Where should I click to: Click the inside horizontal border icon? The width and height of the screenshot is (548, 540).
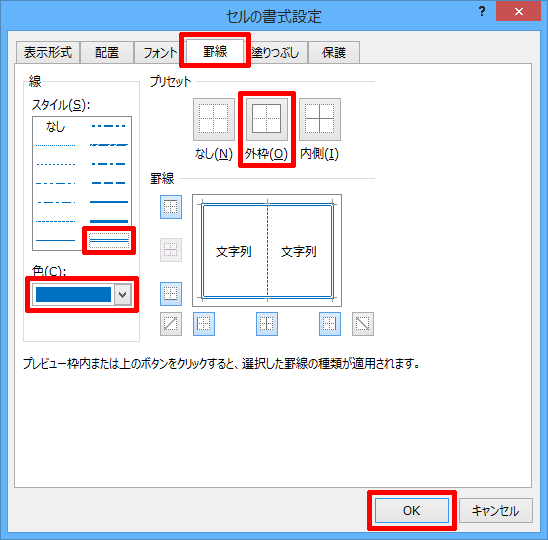(171, 250)
